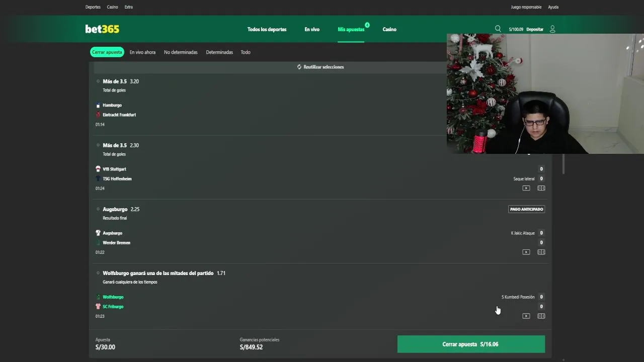Open Mis apuestas section
The height and width of the screenshot is (362, 644).
coord(351,29)
